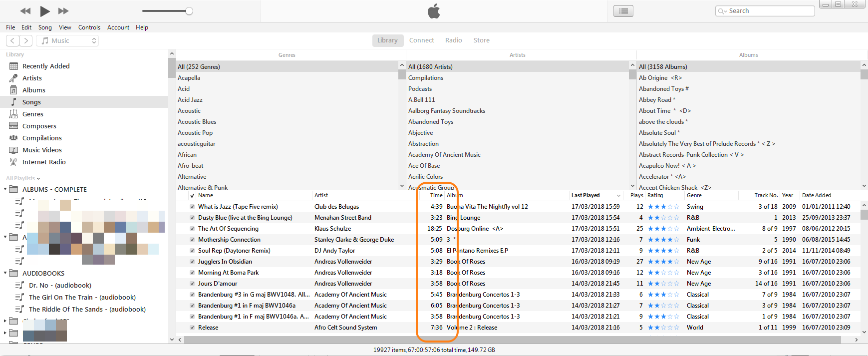The image size is (868, 356).
Task: Collapse the AUDIOBOOKS folder
Action: click(5, 273)
